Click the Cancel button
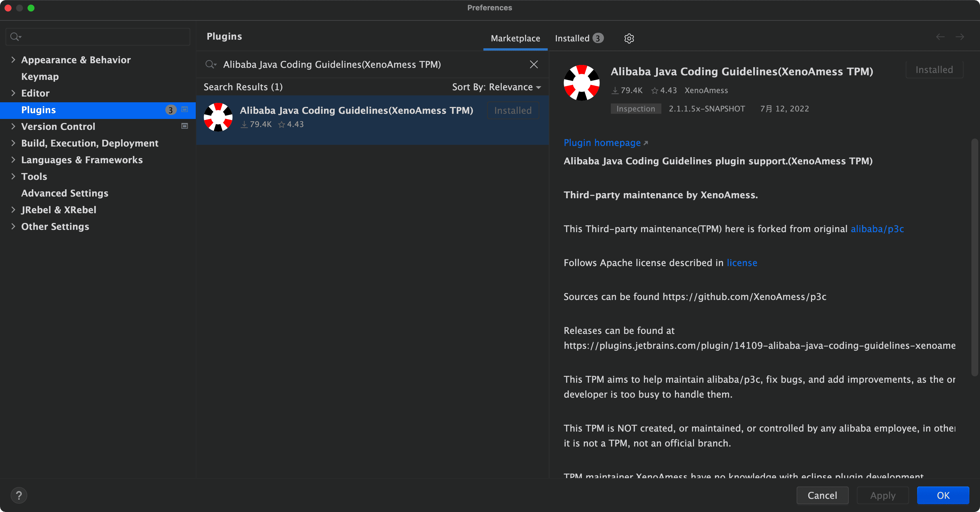This screenshot has height=512, width=980. (822, 495)
